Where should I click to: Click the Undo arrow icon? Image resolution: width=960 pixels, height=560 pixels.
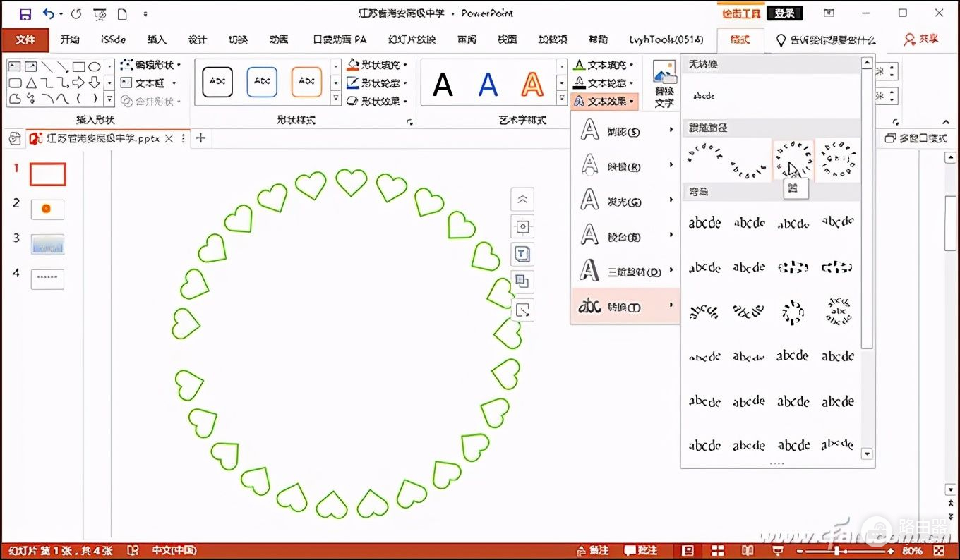coord(48,13)
